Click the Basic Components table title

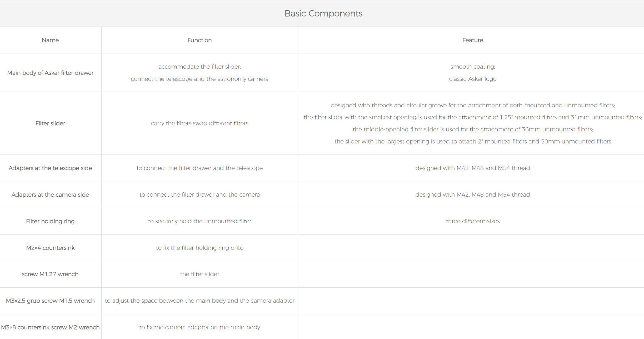323,13
